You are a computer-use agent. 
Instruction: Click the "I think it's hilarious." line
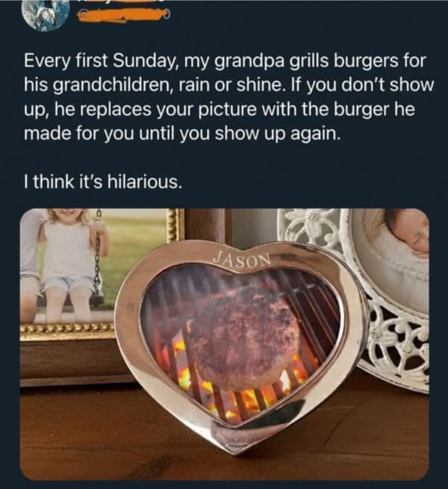(102, 182)
